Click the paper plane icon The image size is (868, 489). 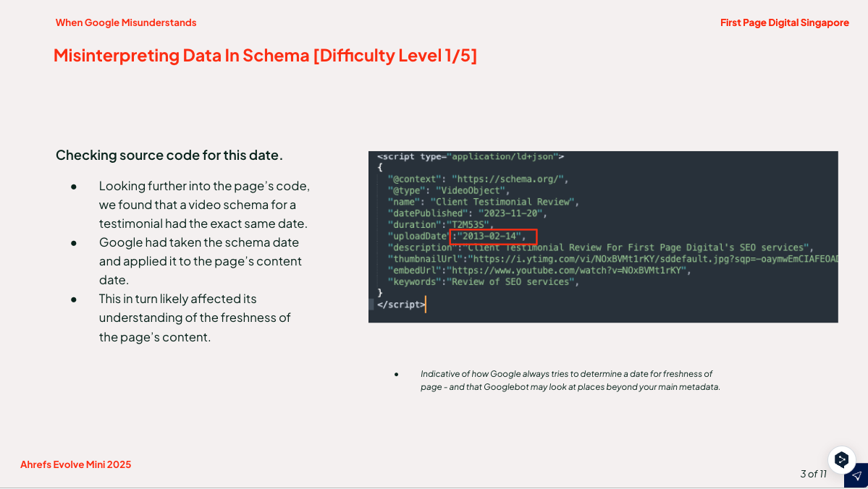point(856,476)
